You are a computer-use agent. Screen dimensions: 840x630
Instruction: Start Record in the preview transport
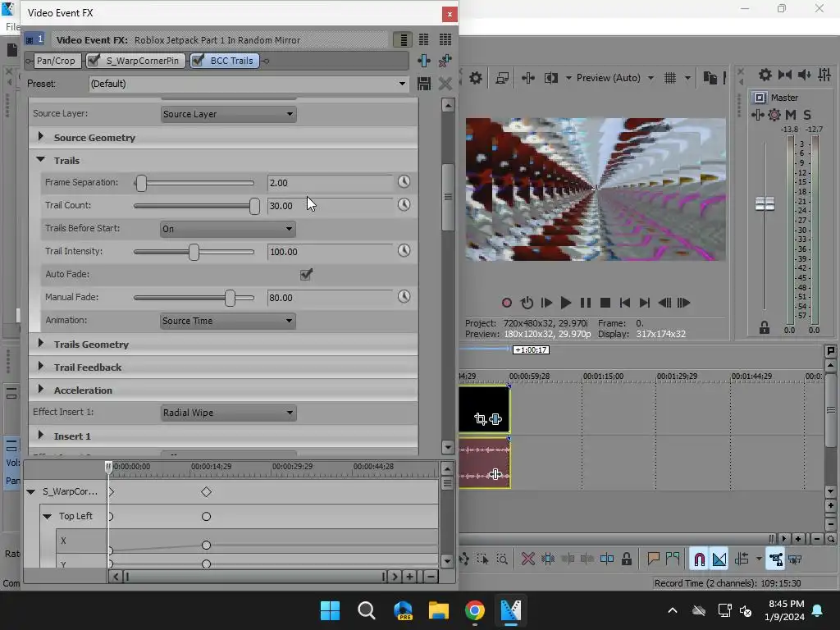(x=507, y=303)
